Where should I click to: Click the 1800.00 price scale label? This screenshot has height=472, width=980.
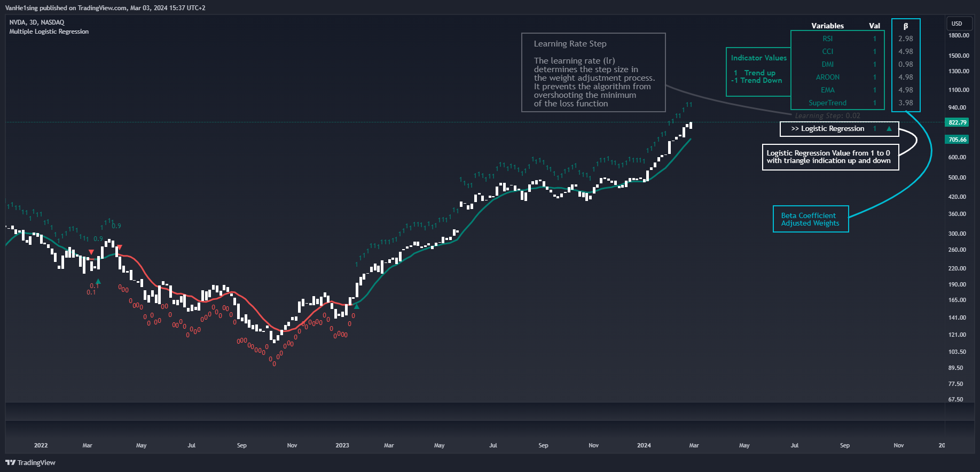click(959, 35)
